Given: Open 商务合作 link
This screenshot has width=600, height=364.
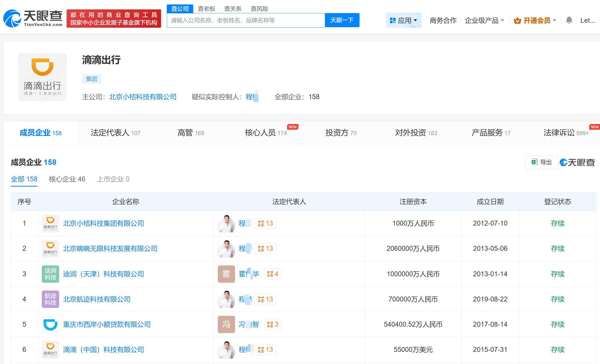Looking at the screenshot, I should (x=443, y=21).
